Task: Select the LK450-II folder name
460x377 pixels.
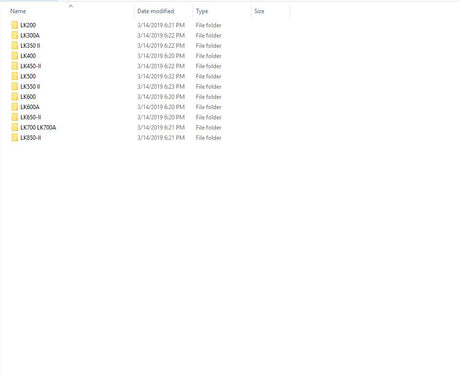Action: (31, 66)
